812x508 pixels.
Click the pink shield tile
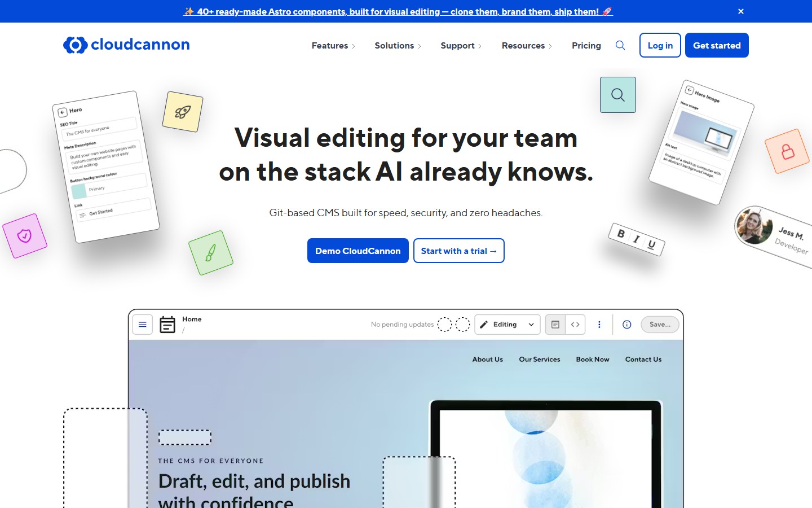pyautogui.click(x=25, y=236)
